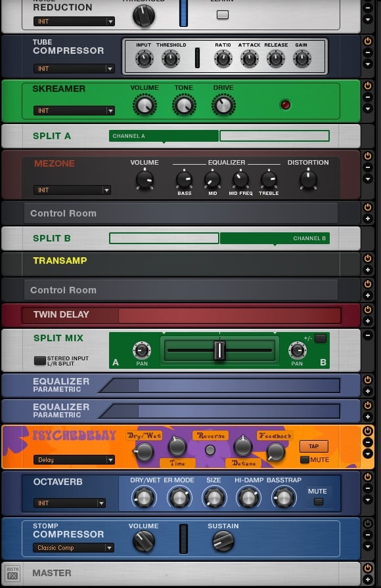This screenshot has width=381, height=588.
Task: Click the A/B crossfader handle in Split Mix
Action: (x=219, y=350)
